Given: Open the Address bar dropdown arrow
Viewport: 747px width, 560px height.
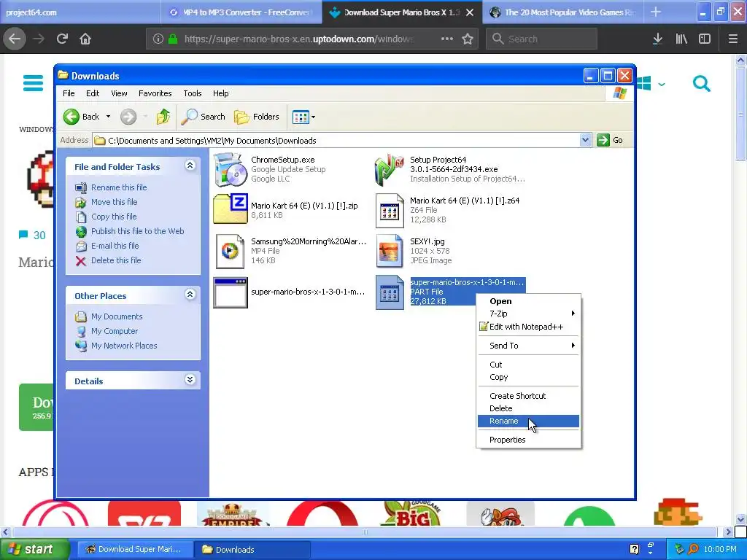Looking at the screenshot, I should [x=585, y=140].
